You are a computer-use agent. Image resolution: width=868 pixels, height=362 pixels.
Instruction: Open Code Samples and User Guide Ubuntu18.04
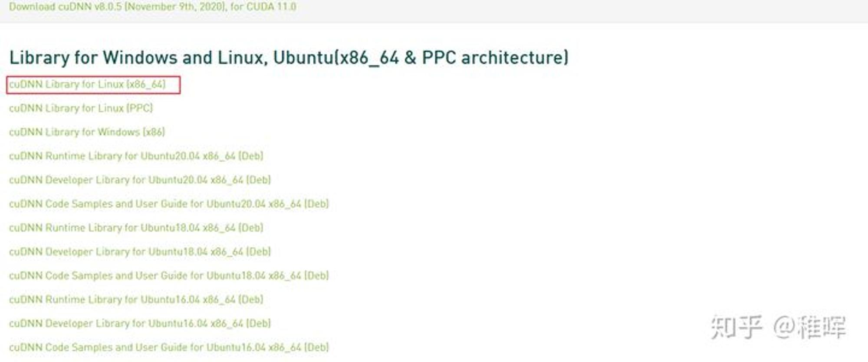pyautogui.click(x=169, y=276)
